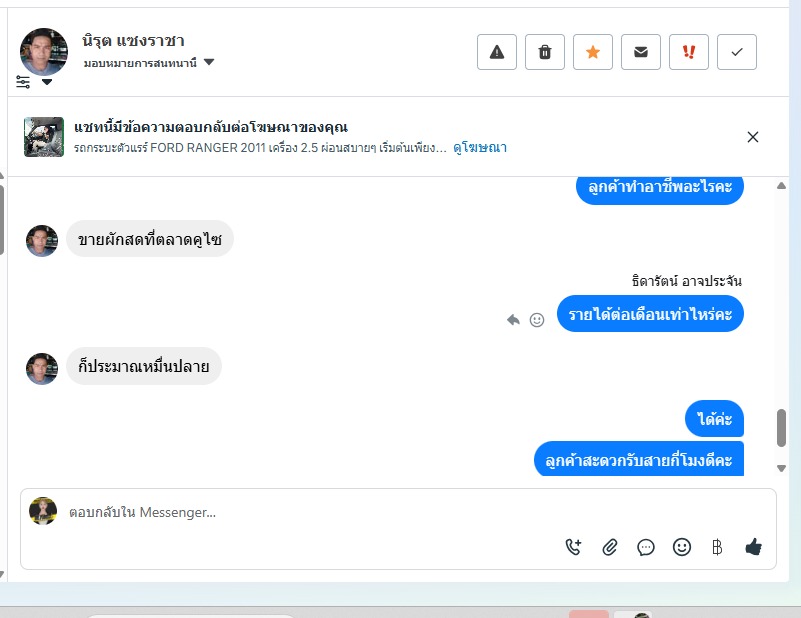This screenshot has width=801, height=618.
Task: Start a call with phone-plus icon
Action: [x=573, y=547]
